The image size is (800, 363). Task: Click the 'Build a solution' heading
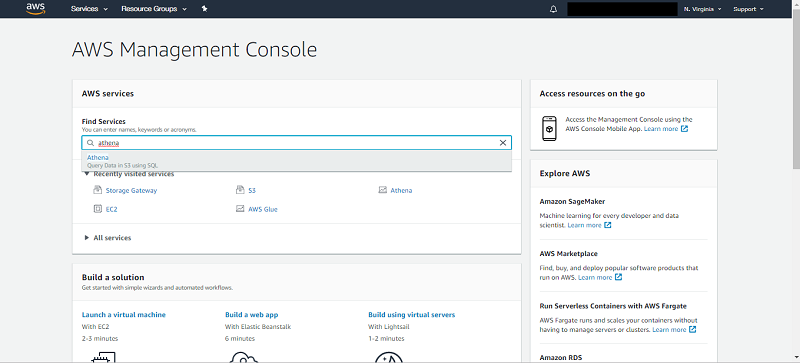click(x=113, y=277)
